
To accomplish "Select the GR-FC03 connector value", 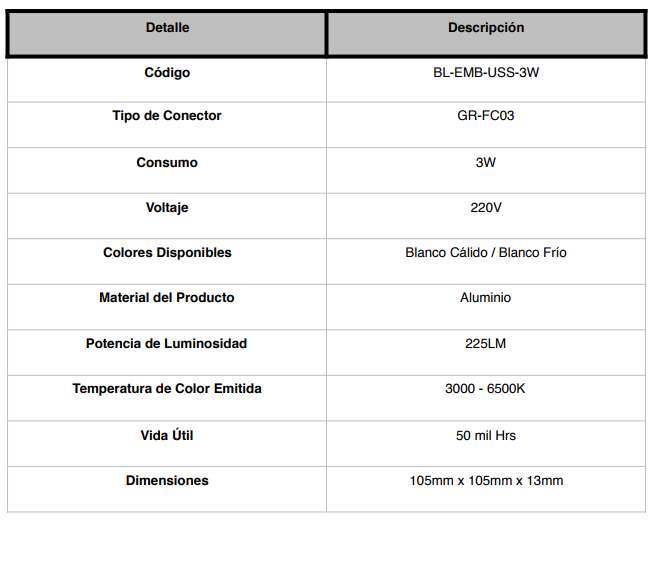I will click(x=486, y=116).
